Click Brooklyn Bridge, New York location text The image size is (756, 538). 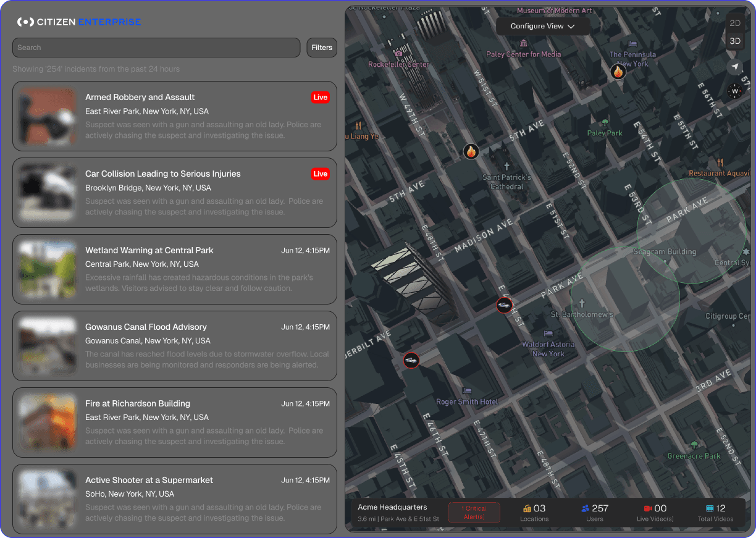148,188
